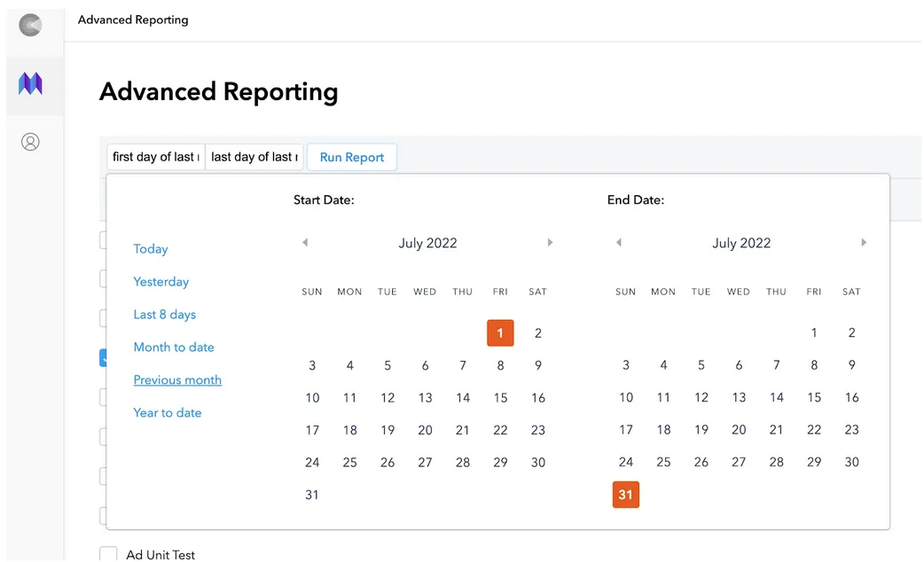The image size is (924, 562).
Task: Open the 'last day of last' date field
Action: pyautogui.click(x=254, y=157)
